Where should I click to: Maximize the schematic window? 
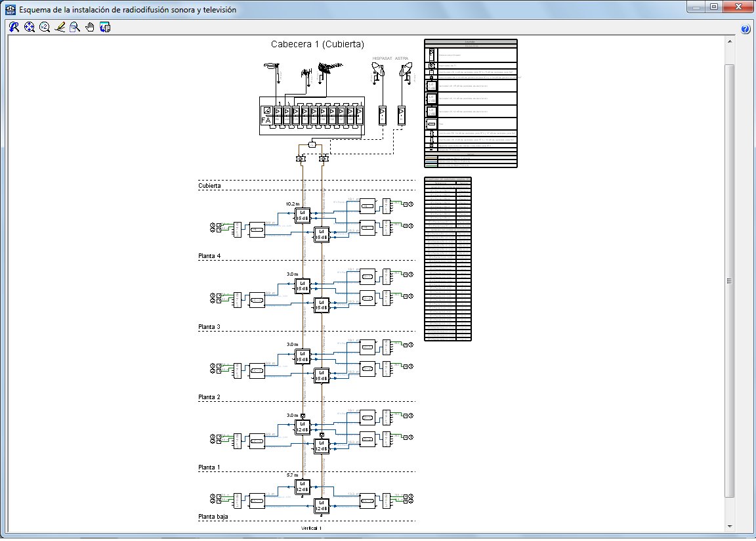pyautogui.click(x=714, y=7)
